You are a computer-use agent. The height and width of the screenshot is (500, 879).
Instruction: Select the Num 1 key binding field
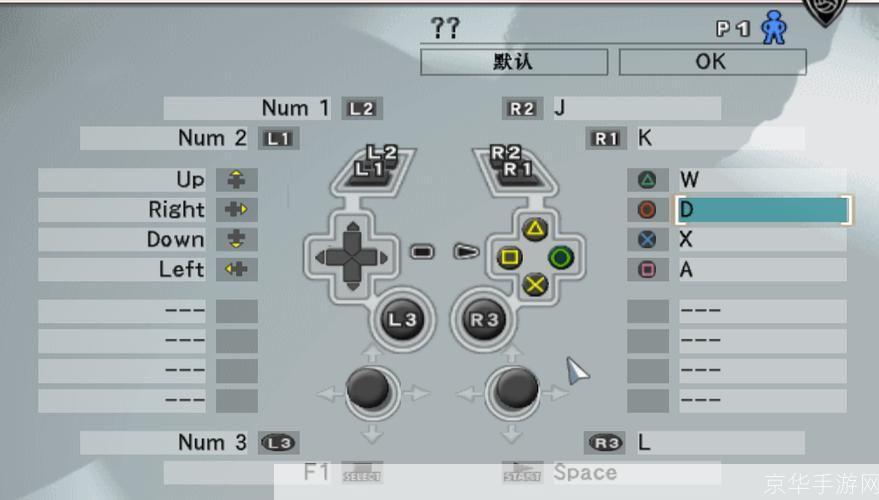[247, 108]
